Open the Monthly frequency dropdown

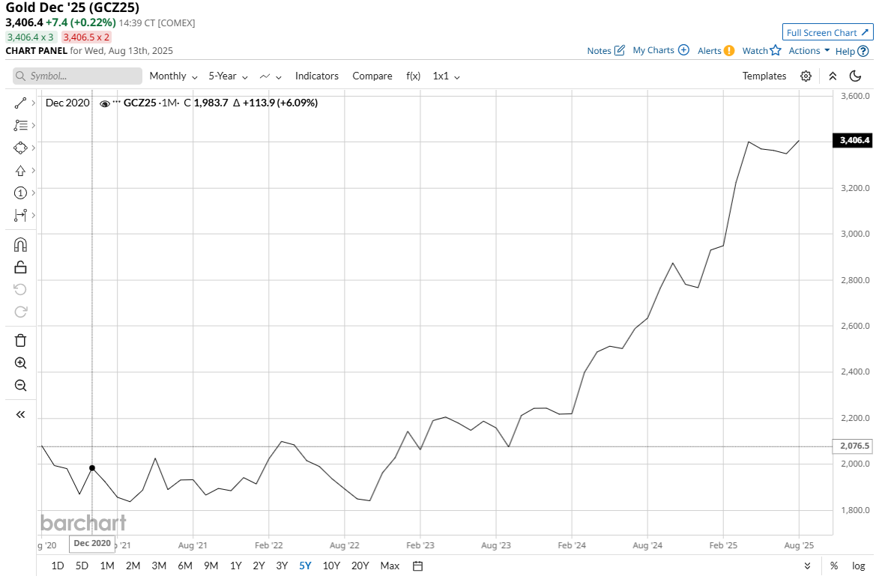point(172,76)
